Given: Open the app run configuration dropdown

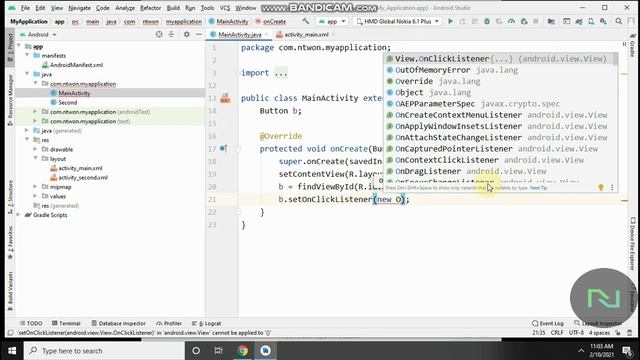Looking at the screenshot, I should point(332,21).
